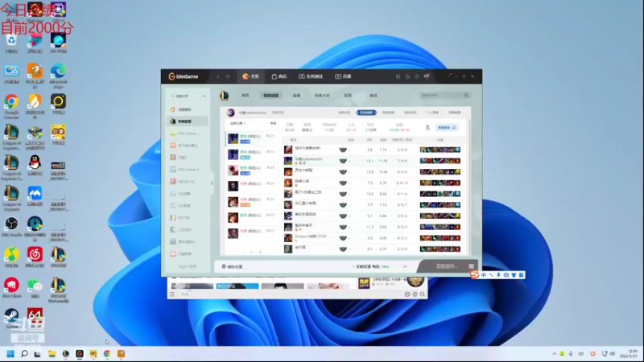Screen dimensions: 644x362
Task: Open the Steam desktop icon
Action: (x=11, y=319)
